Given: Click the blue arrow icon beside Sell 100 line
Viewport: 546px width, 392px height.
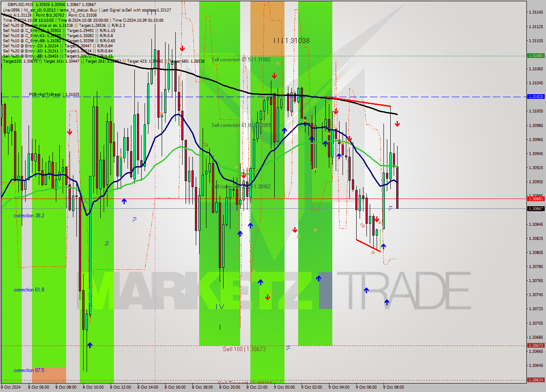Looking at the screenshot, I should (x=288, y=348).
